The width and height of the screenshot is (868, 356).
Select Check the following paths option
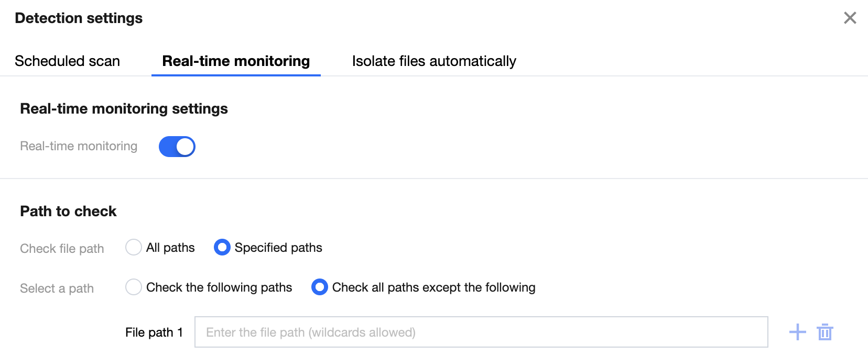click(134, 287)
